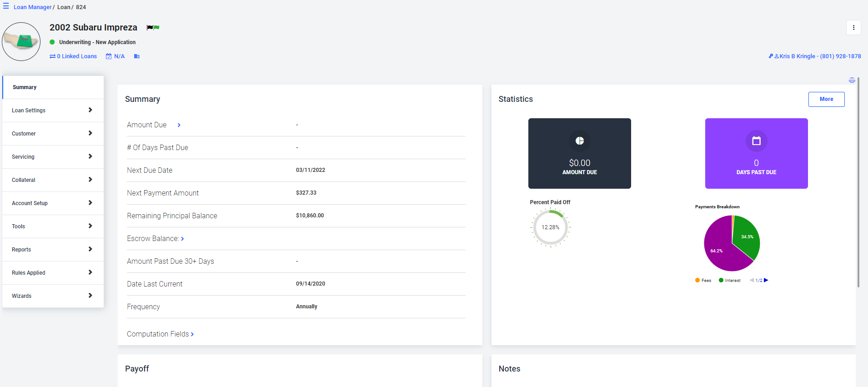The image size is (868, 387).
Task: Click the key icon beside Kris B Kringle
Action: 771,56
